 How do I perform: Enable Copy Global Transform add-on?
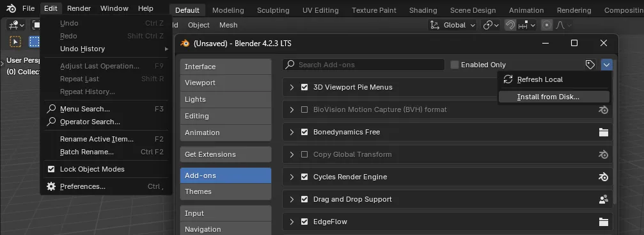point(304,154)
